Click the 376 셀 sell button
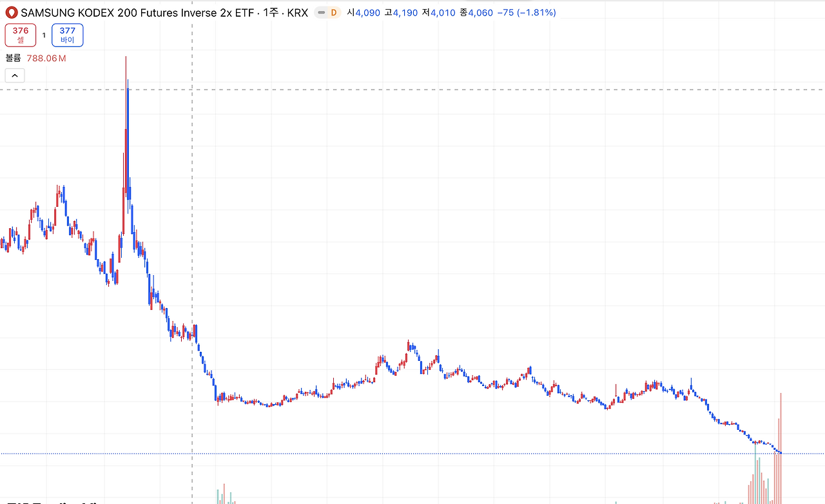Viewport: 825px width, 504px height. (21, 35)
